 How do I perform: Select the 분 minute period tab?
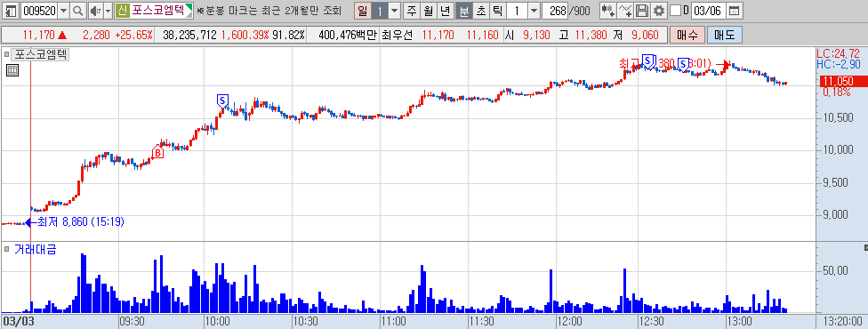(x=464, y=11)
